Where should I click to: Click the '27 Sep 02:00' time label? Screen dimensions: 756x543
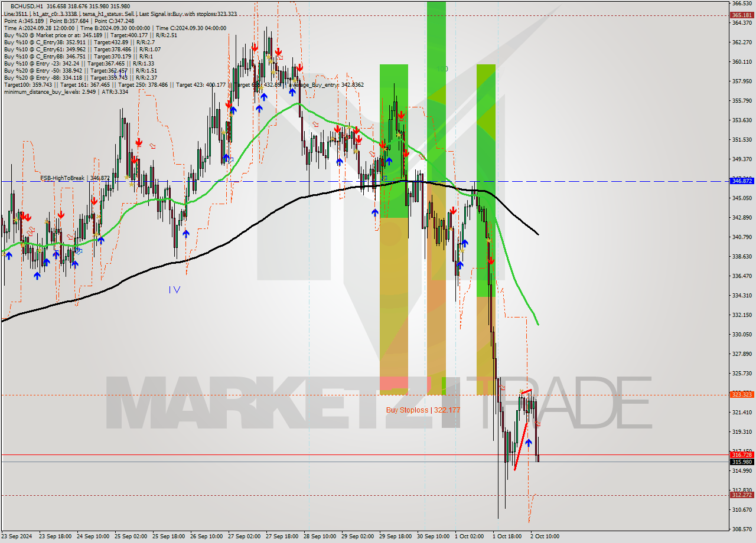tap(245, 537)
